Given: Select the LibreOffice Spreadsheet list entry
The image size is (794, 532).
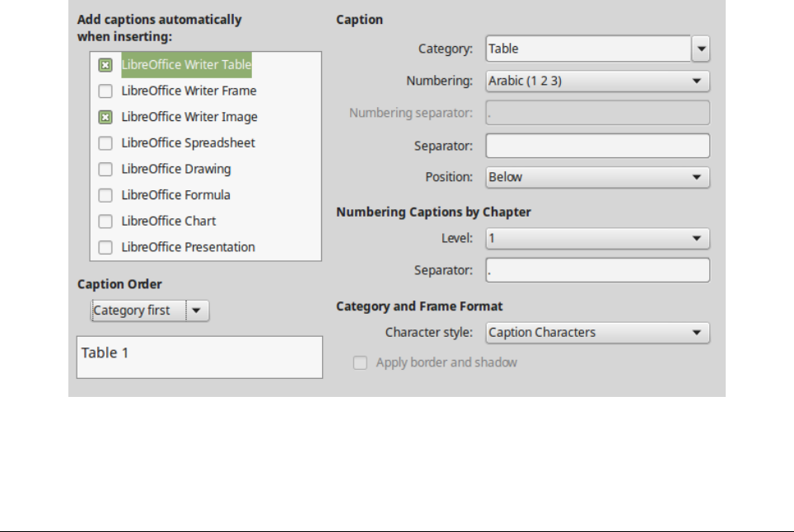Looking at the screenshot, I should tap(189, 143).
